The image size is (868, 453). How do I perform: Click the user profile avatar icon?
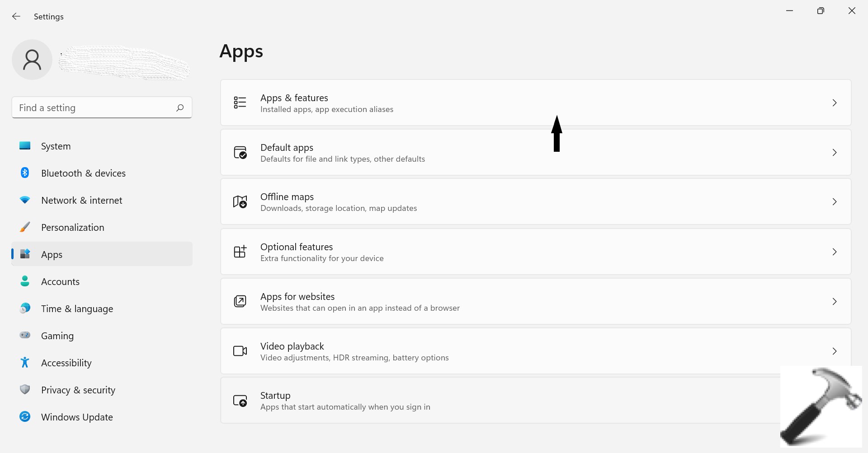coord(32,60)
